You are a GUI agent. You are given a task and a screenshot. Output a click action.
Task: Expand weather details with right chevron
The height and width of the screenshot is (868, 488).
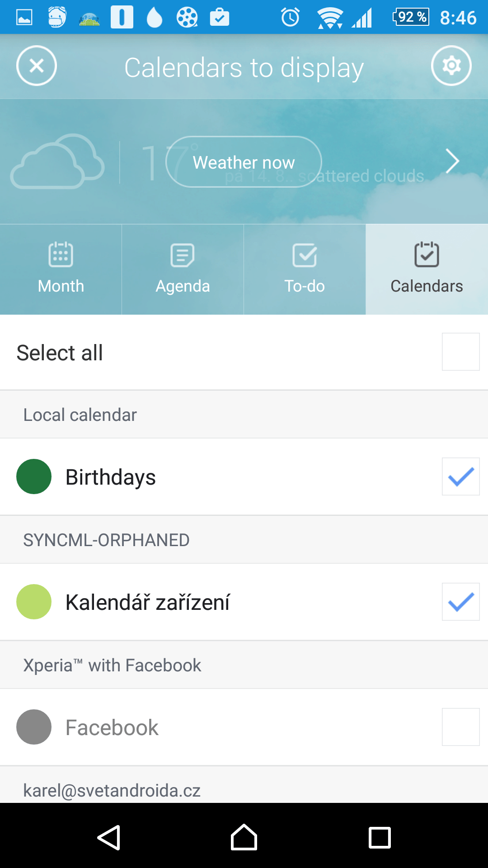pyautogui.click(x=452, y=161)
